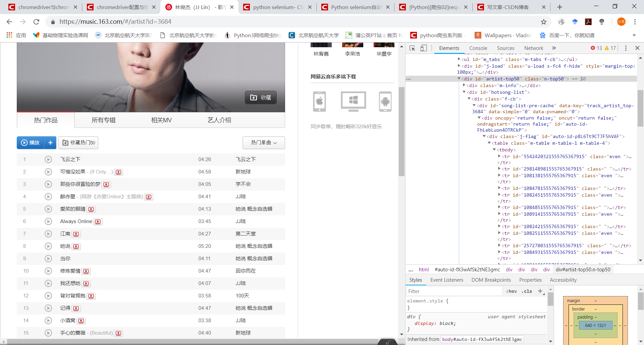Open DevTools Network tab

(534, 48)
